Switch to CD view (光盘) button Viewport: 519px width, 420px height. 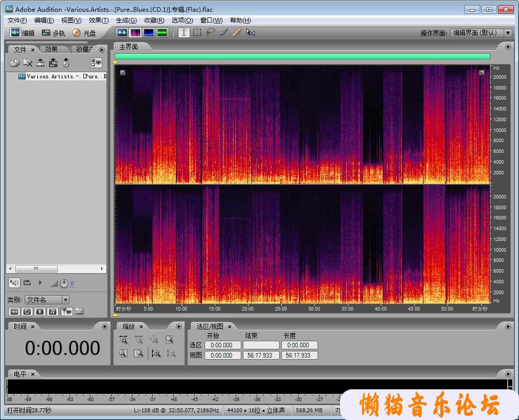pos(84,33)
